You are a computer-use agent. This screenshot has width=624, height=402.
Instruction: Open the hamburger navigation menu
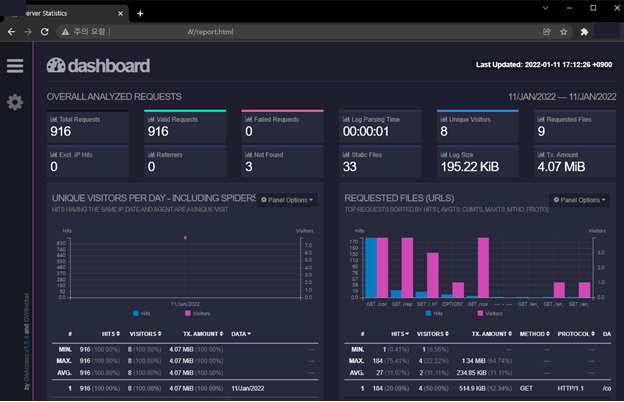coord(14,66)
